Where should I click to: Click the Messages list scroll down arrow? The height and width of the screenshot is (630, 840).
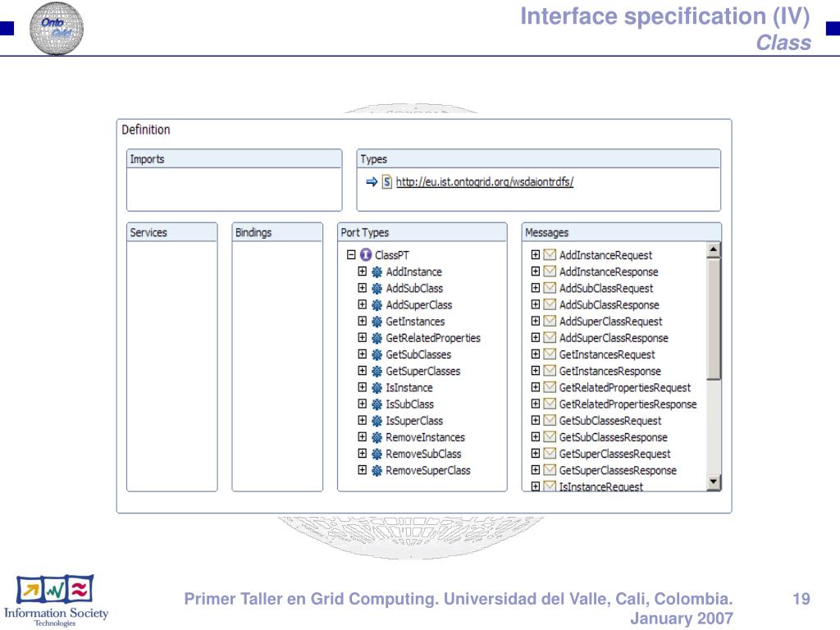click(x=714, y=482)
